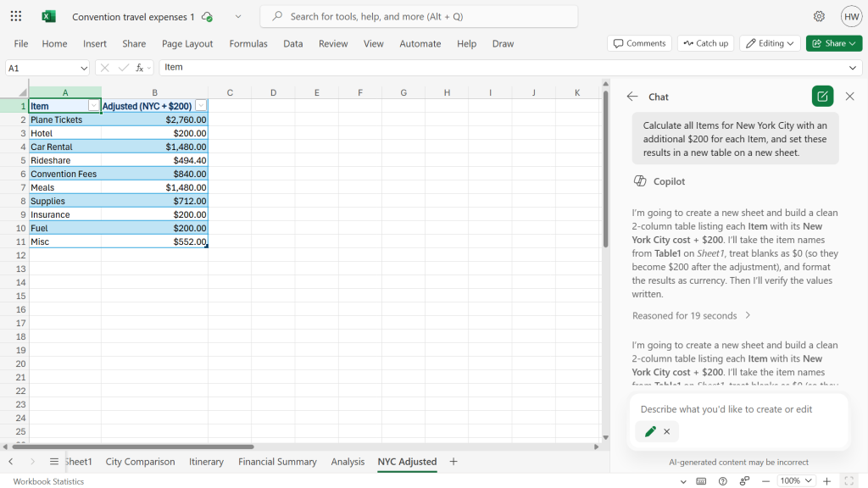Open the Name Box dropdown

pos(85,67)
